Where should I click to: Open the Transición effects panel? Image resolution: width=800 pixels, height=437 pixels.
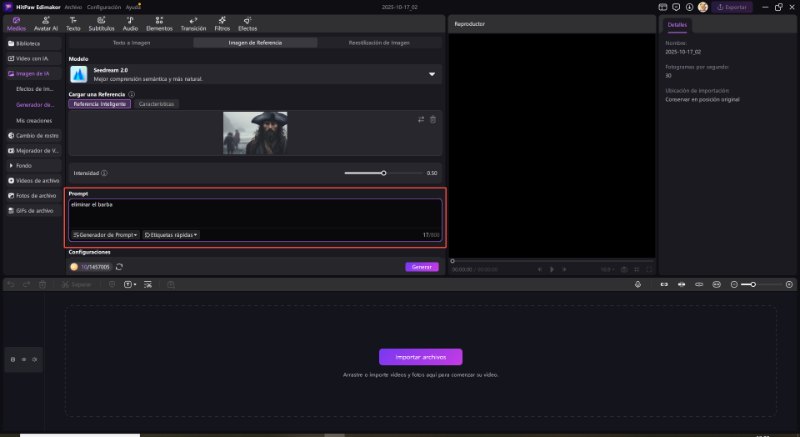pyautogui.click(x=193, y=24)
